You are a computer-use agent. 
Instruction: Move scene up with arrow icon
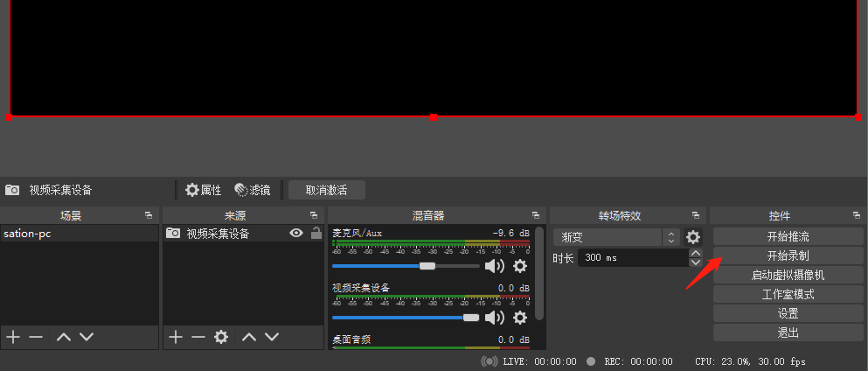64,337
